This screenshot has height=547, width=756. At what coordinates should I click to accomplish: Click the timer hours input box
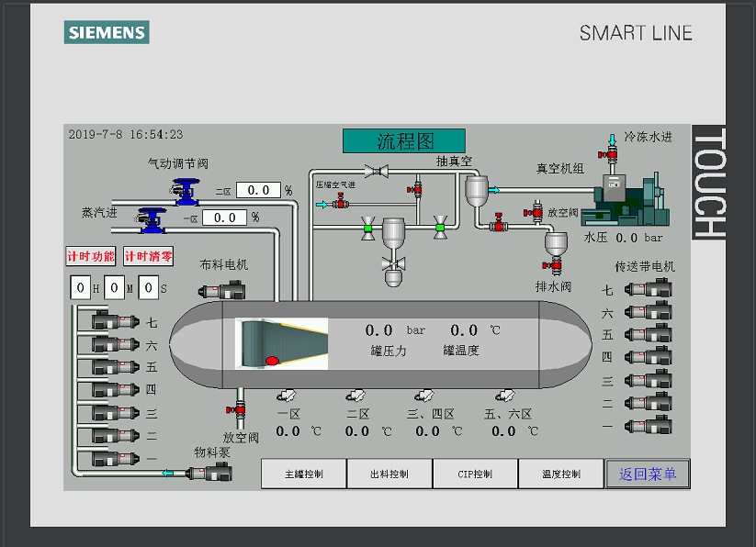click(80, 288)
